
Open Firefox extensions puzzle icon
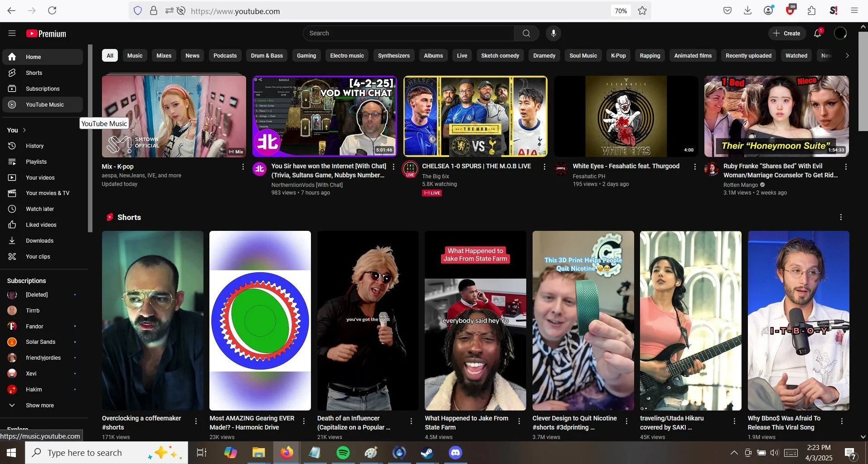click(x=811, y=10)
